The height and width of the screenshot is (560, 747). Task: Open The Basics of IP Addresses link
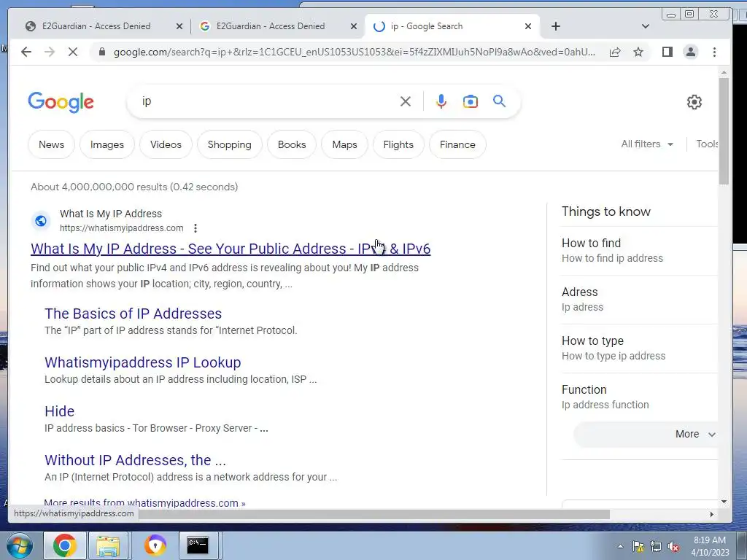tap(133, 314)
